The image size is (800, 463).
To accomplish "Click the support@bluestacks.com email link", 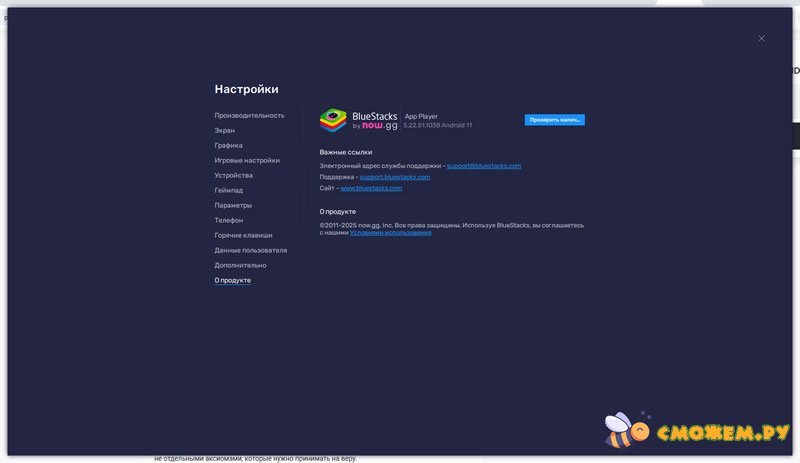I will pos(484,165).
